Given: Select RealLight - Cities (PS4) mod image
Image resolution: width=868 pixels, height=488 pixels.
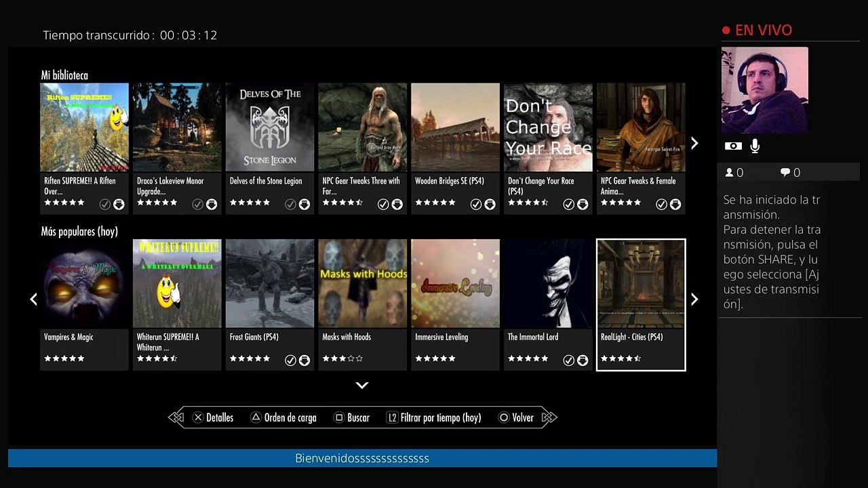Looking at the screenshot, I should 641,283.
